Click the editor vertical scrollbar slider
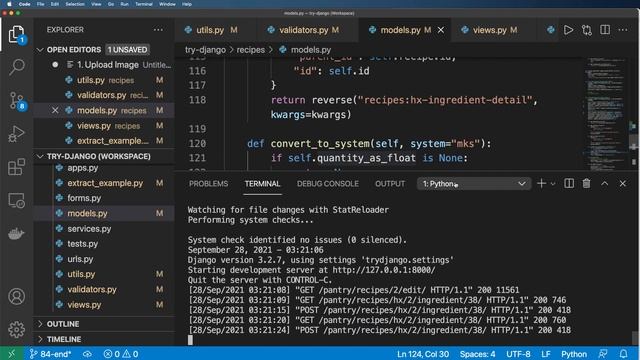The image size is (640, 360). [x=633, y=143]
